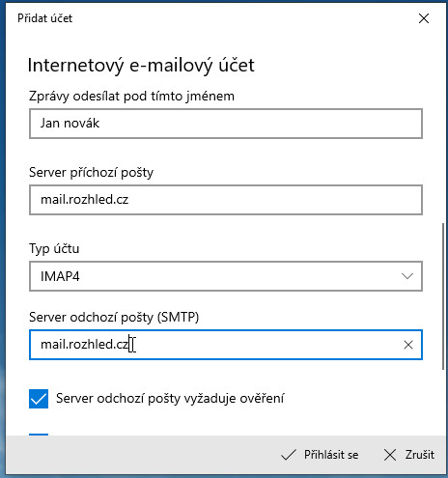Clear the SMTP server field with its X icon

point(408,345)
